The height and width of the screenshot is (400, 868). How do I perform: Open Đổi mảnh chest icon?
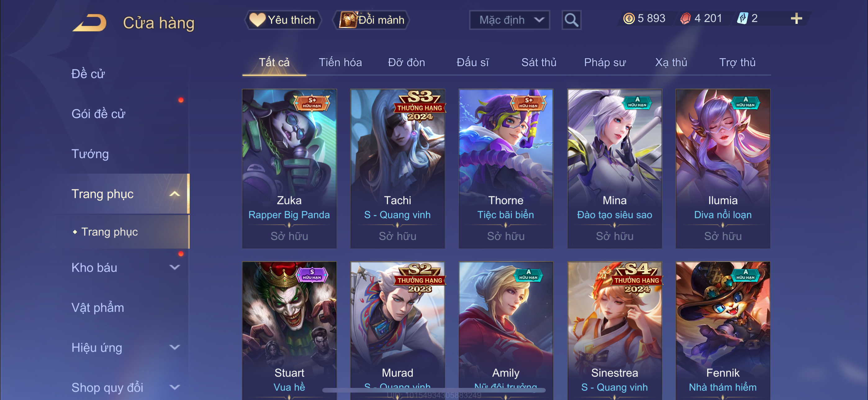click(x=371, y=20)
